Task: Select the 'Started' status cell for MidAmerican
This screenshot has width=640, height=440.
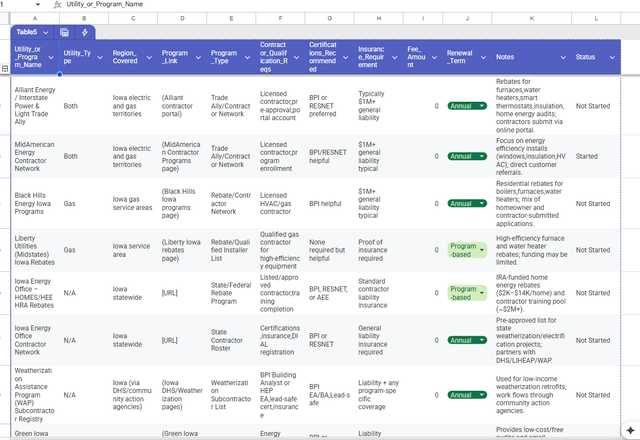Action: 596,156
